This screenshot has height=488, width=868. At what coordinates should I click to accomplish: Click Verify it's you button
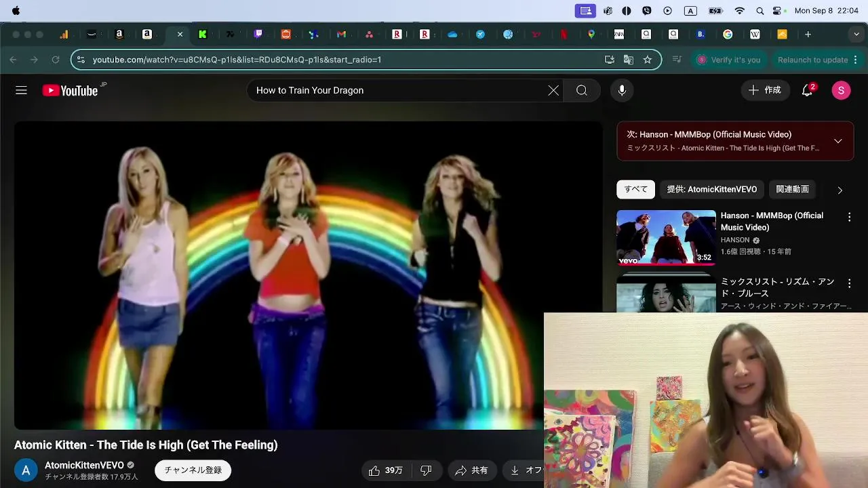click(729, 60)
